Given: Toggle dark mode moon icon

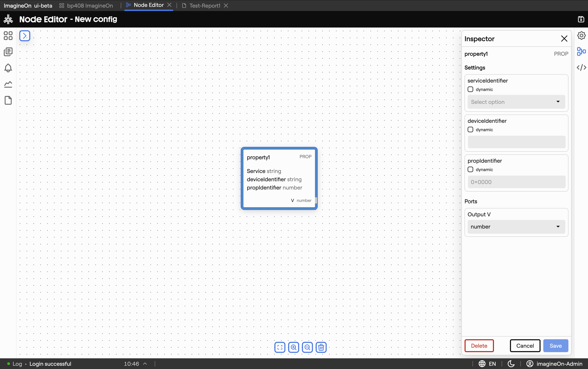Looking at the screenshot, I should [x=511, y=364].
